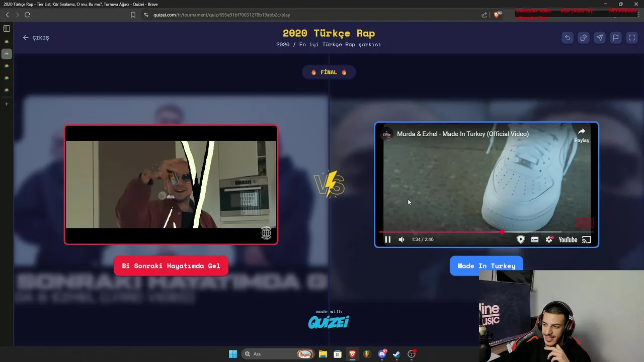Screen dimensions: 644x362
Task: Go back with ÇIKIŞ exit link
Action: coord(36,38)
